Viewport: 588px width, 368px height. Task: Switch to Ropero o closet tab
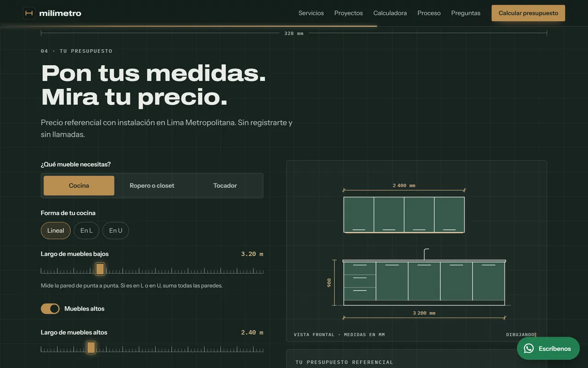point(152,185)
